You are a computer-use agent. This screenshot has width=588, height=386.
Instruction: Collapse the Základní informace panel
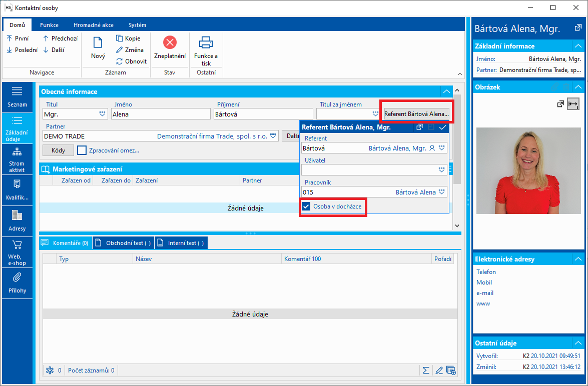coord(577,46)
